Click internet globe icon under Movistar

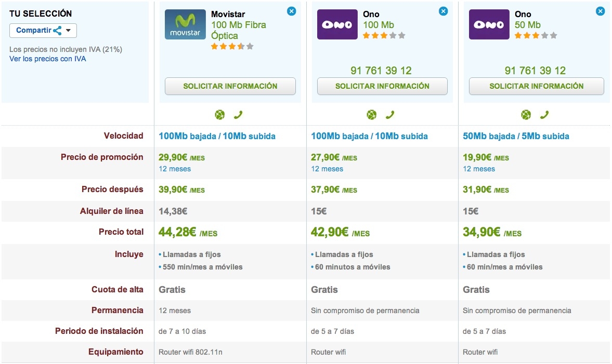(x=220, y=115)
